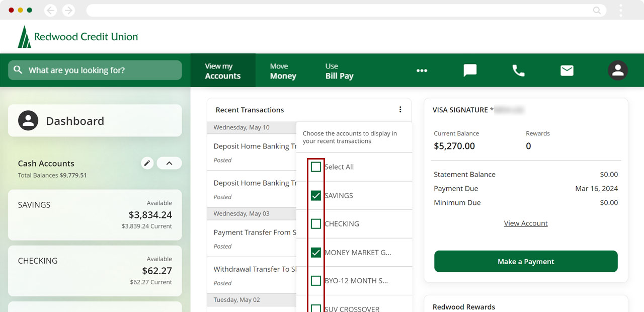Click the browser address bar search icon

597,10
